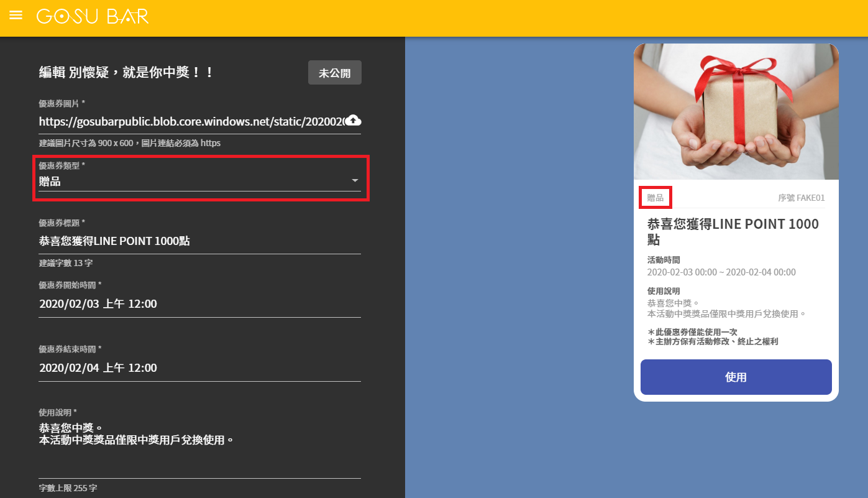Screen dimensions: 868x498
Task: Toggle the 未公開 publish status button
Action: pyautogui.click(x=335, y=73)
